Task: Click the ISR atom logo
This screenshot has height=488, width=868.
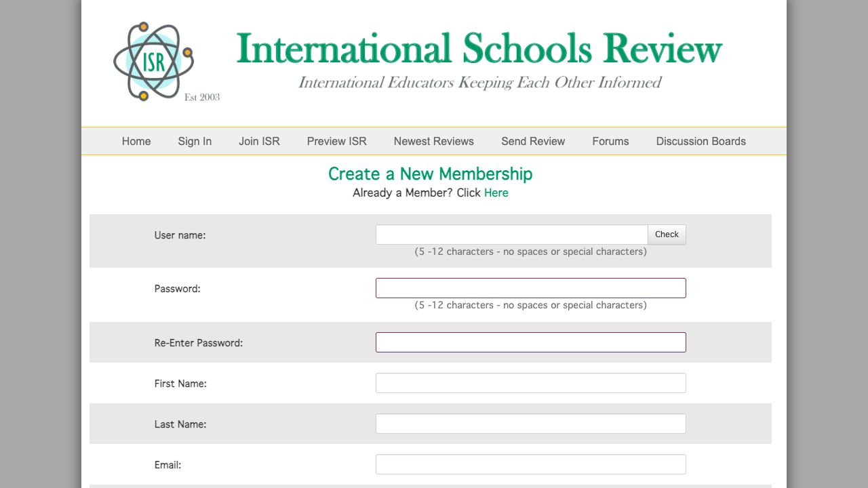Action: click(x=154, y=61)
